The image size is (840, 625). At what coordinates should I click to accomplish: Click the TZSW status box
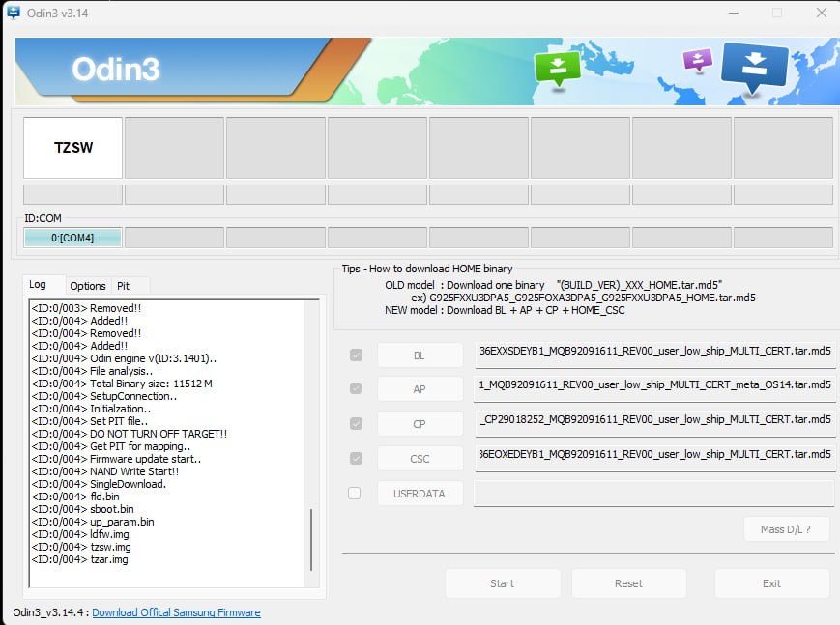(x=72, y=147)
